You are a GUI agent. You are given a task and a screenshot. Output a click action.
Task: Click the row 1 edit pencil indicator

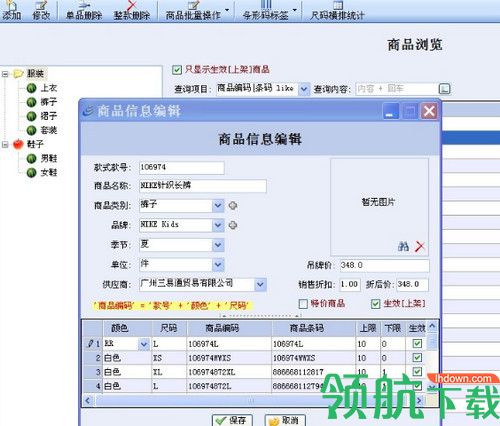click(90, 344)
